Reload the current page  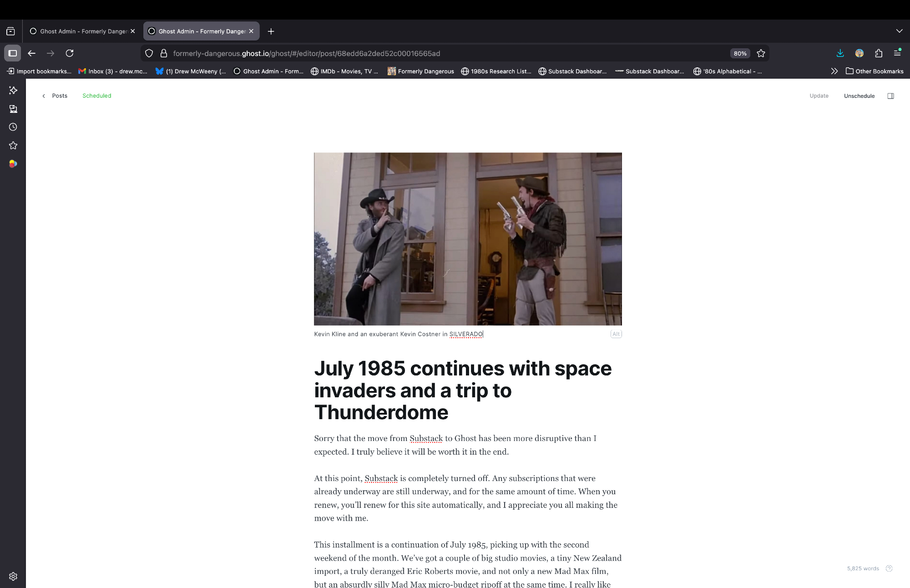70,53
